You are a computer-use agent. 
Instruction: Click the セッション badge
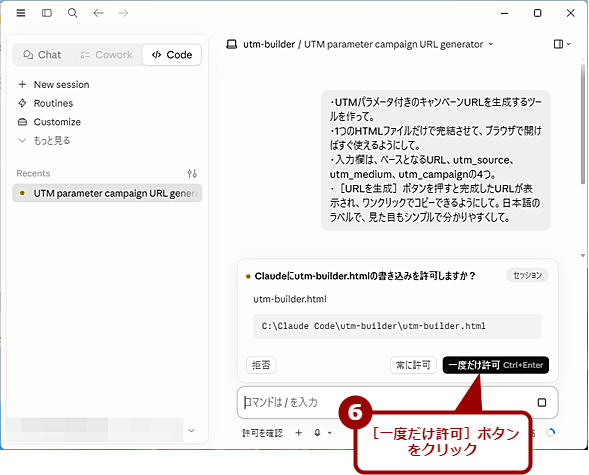click(527, 275)
